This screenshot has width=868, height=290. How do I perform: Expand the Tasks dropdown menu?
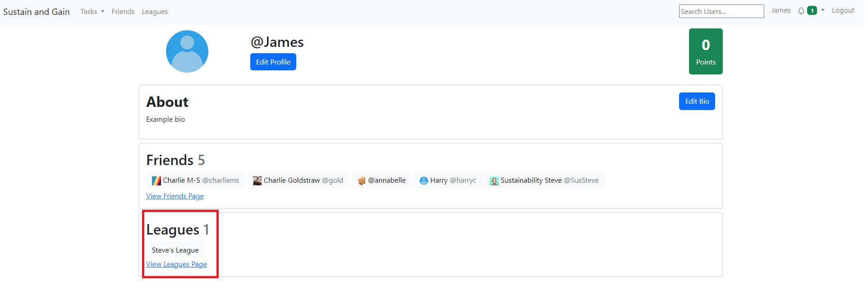click(x=92, y=12)
